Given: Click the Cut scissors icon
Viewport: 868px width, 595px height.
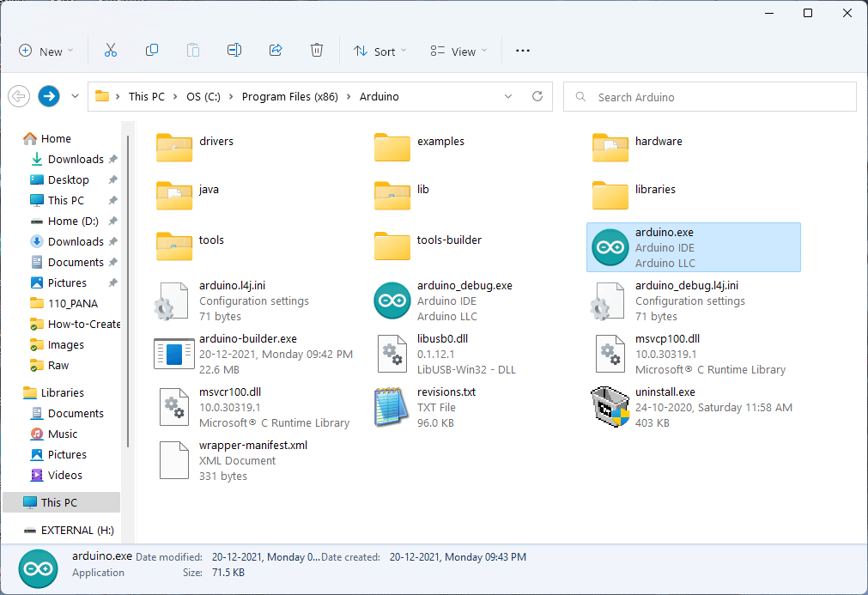Looking at the screenshot, I should 111,51.
